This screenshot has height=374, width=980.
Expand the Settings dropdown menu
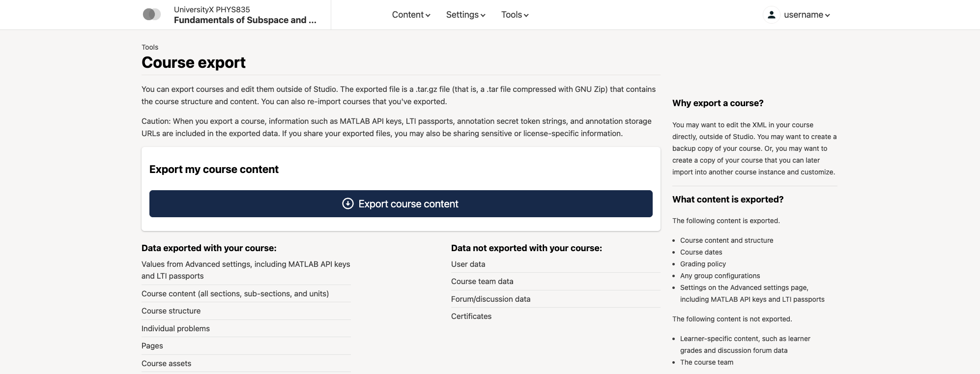(x=466, y=15)
